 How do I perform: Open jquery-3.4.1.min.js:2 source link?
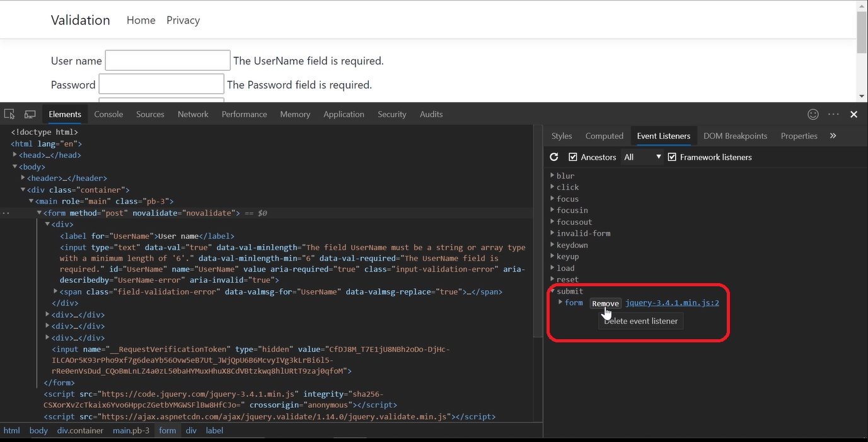(672, 303)
